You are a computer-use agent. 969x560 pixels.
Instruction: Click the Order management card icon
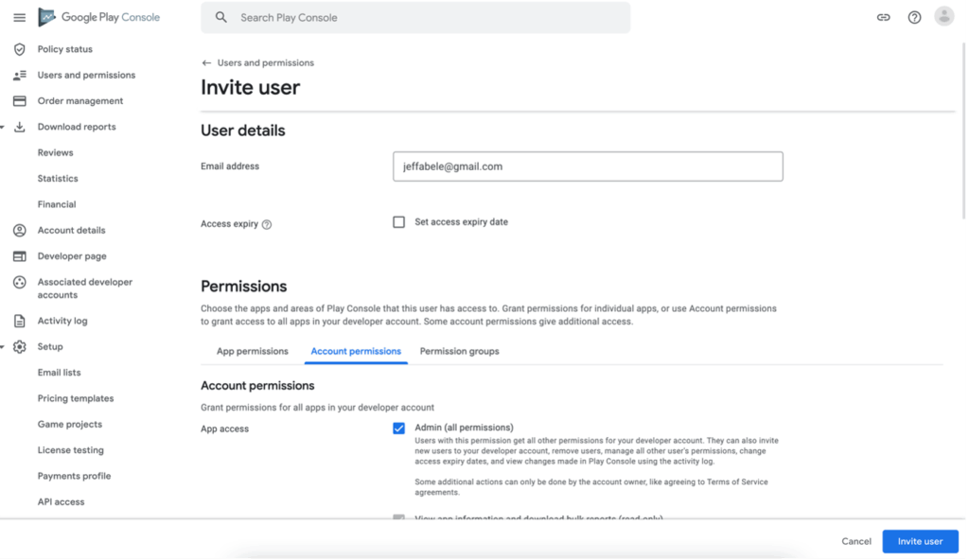pos(19,101)
